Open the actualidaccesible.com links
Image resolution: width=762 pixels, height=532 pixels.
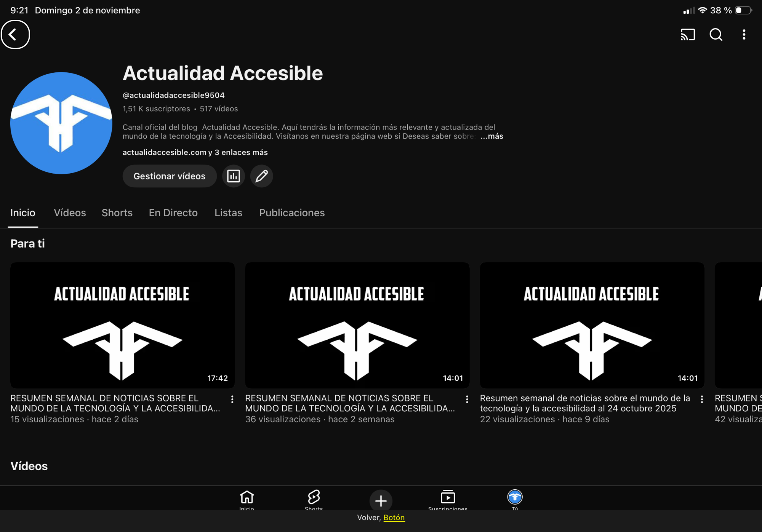[x=195, y=152]
